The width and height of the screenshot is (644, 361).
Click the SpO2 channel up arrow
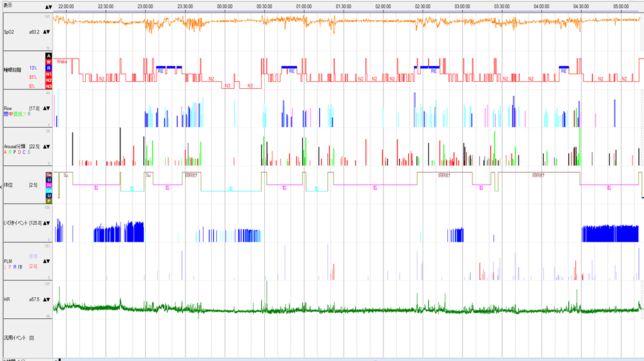45,32
